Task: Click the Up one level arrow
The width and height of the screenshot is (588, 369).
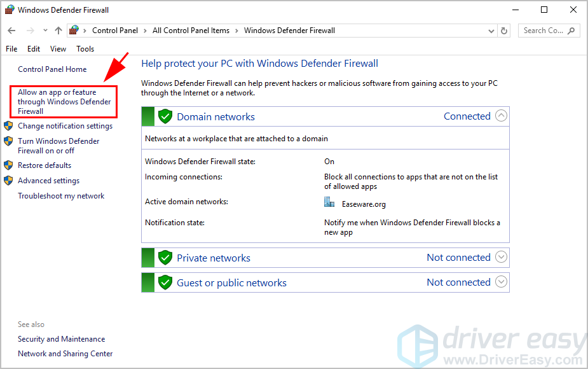Action: 58,31
